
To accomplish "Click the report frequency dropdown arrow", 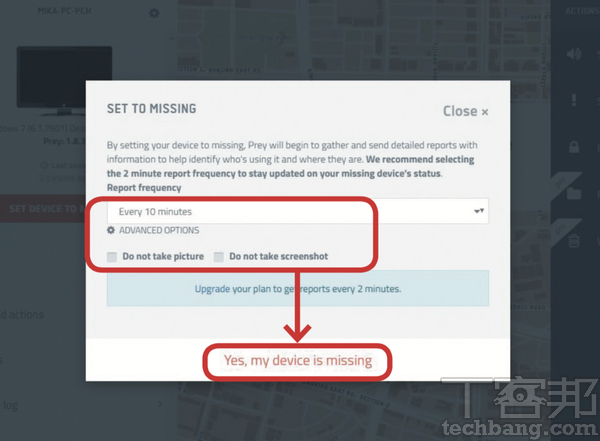I will (x=479, y=211).
